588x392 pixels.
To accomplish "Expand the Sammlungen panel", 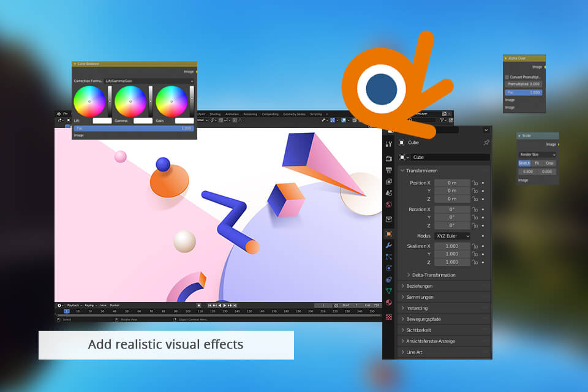I will click(x=443, y=297).
